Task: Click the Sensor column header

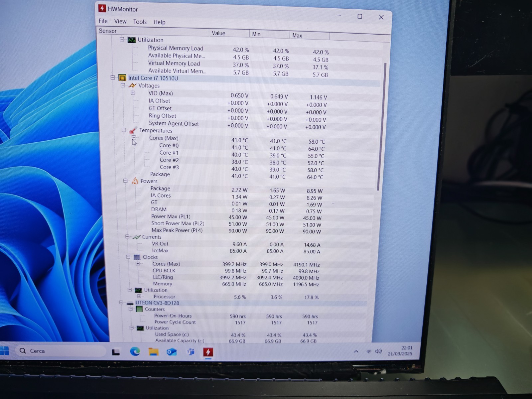Action: pyautogui.click(x=153, y=31)
